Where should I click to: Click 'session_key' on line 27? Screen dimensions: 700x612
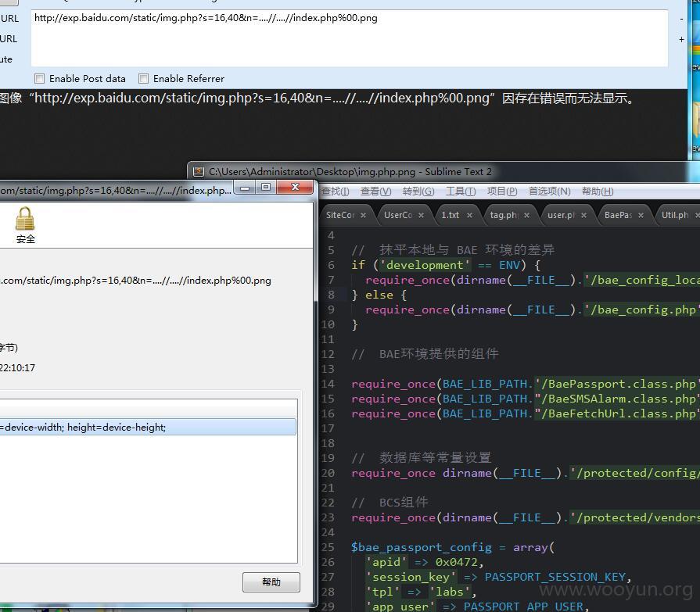click(x=411, y=577)
